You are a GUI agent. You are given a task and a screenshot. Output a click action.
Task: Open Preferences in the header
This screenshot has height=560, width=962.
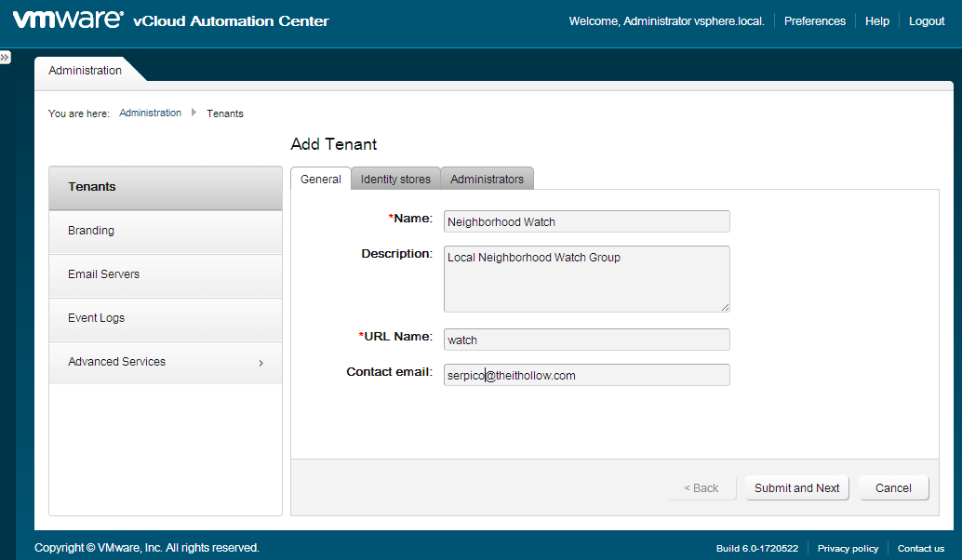pyautogui.click(x=814, y=21)
